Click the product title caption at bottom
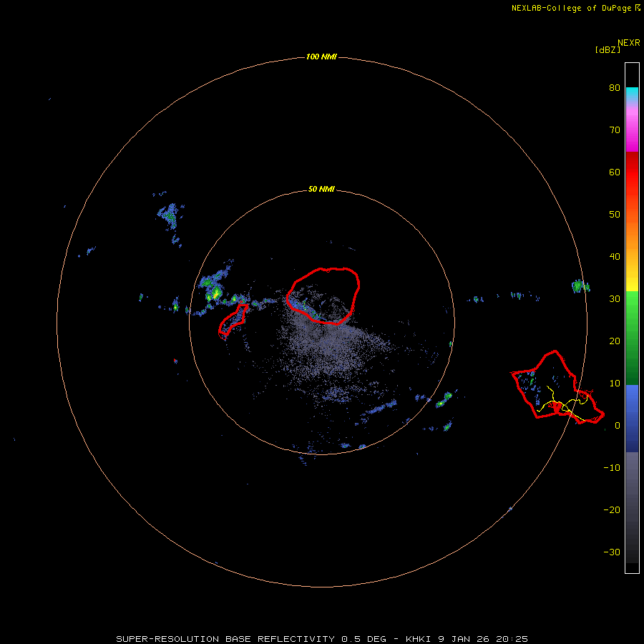644x644 pixels. coord(322,639)
